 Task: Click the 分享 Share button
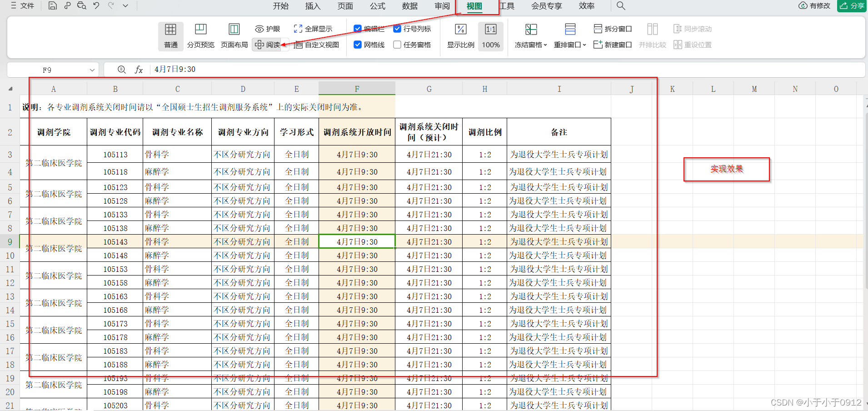click(852, 6)
